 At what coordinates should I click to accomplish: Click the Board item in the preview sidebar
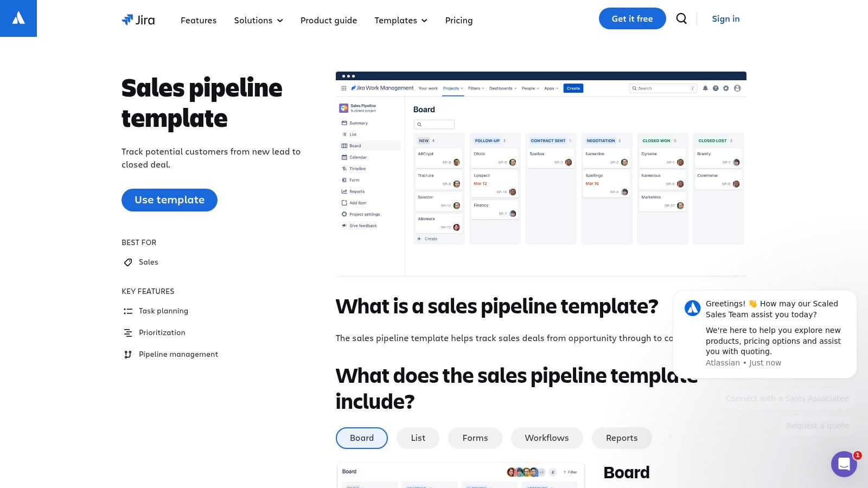pos(370,146)
